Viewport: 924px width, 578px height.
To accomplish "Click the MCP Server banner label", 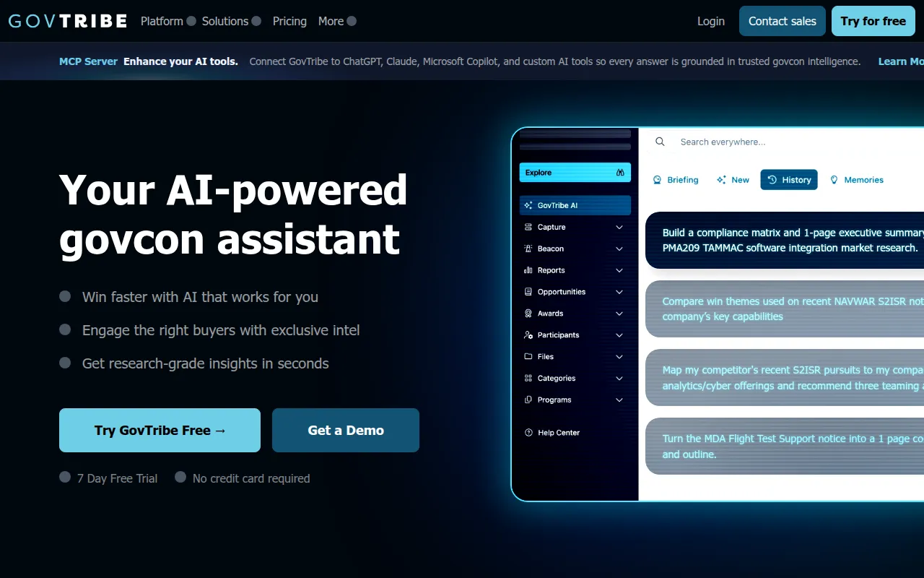I will pyautogui.click(x=88, y=61).
